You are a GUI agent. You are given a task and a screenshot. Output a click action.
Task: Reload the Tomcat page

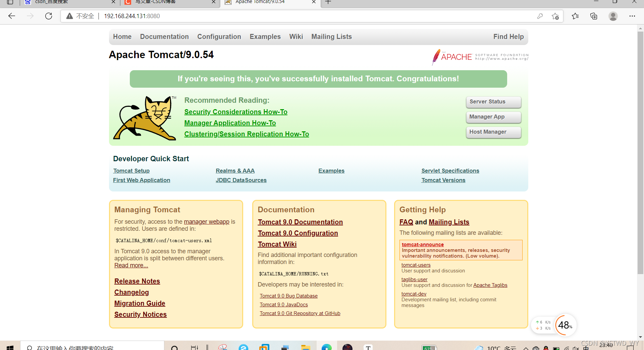pyautogui.click(x=49, y=16)
